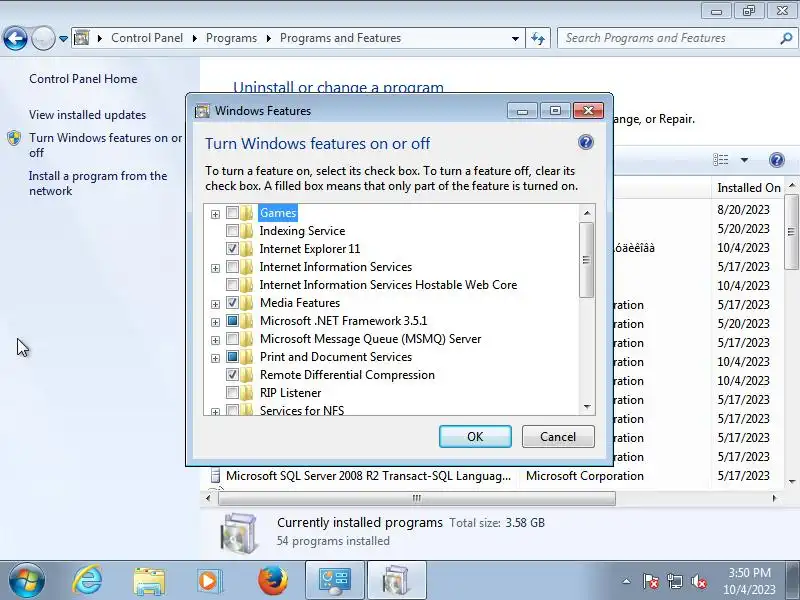Open Windows Explorer from the taskbar
Screen dimensions: 800x600
click(x=149, y=580)
